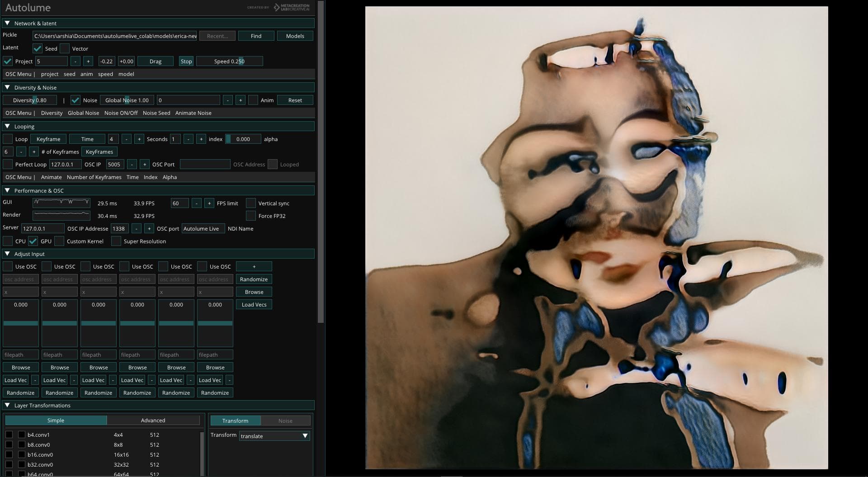Click the NDI name field 'Autolume Live'

(x=203, y=228)
